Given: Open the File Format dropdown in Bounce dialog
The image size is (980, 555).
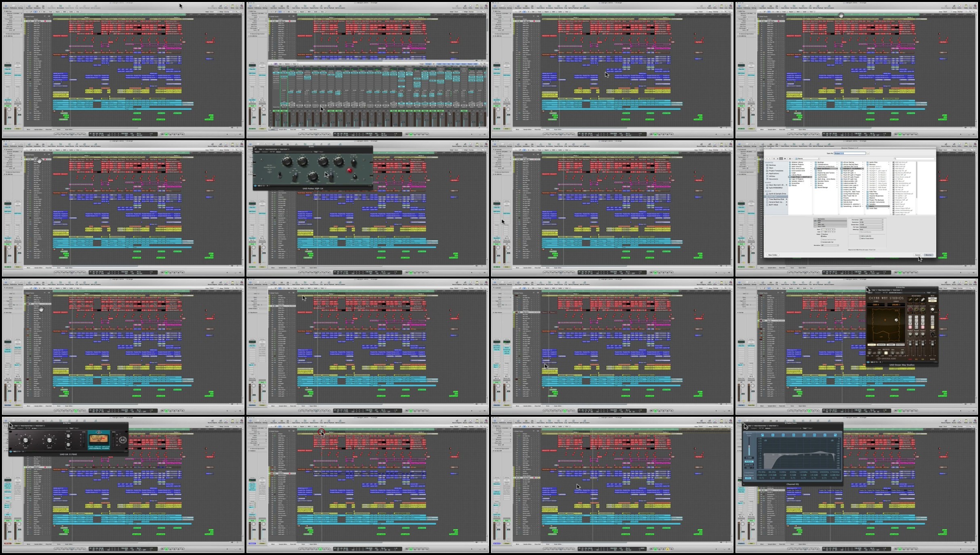Looking at the screenshot, I should (x=871, y=219).
